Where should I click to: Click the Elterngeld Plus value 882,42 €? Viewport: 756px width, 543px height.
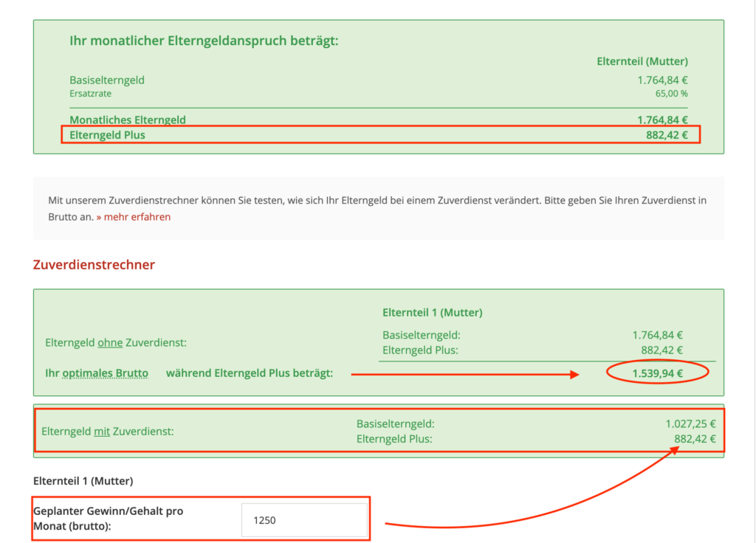[697, 438]
